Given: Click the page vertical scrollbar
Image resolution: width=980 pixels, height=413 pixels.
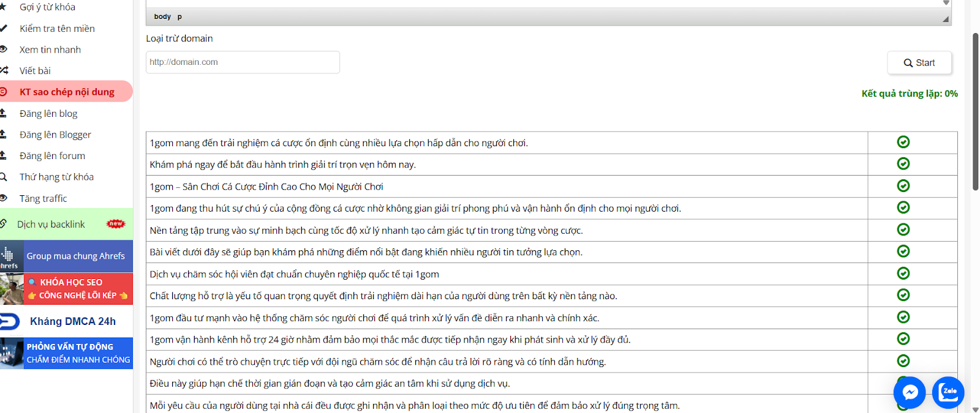Looking at the screenshot, I should 975,110.
